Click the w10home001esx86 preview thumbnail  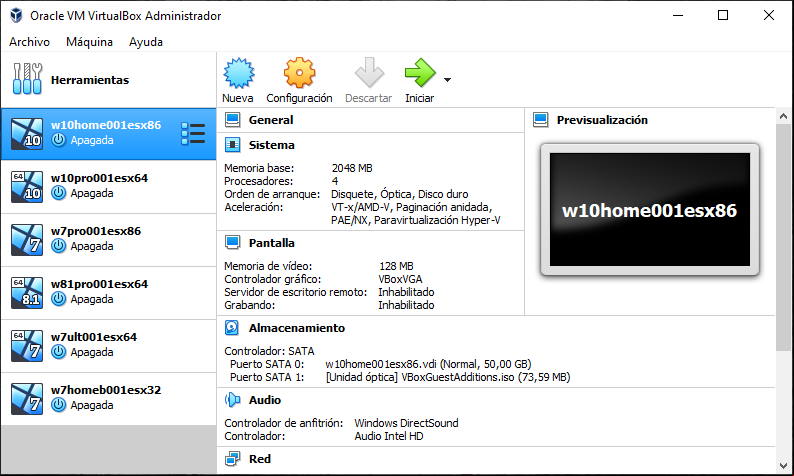(650, 210)
